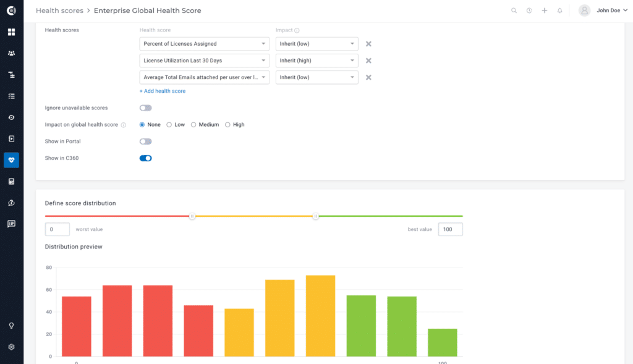Click the green segment of score distribution slider
Image resolution: width=633 pixels, height=364 pixels.
(x=391, y=216)
